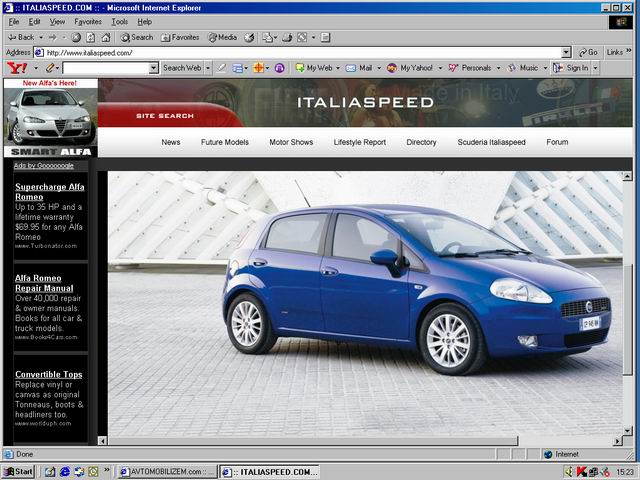640x480 pixels.
Task: Open the Music toolbar button
Action: pyautogui.click(x=523, y=68)
